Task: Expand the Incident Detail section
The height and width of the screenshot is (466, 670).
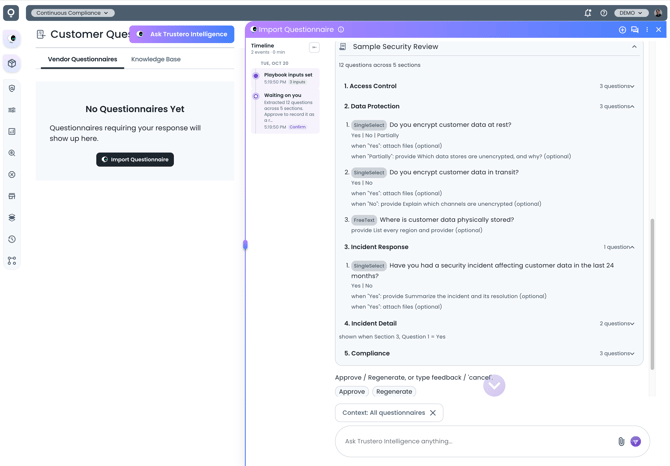Action: [489, 323]
